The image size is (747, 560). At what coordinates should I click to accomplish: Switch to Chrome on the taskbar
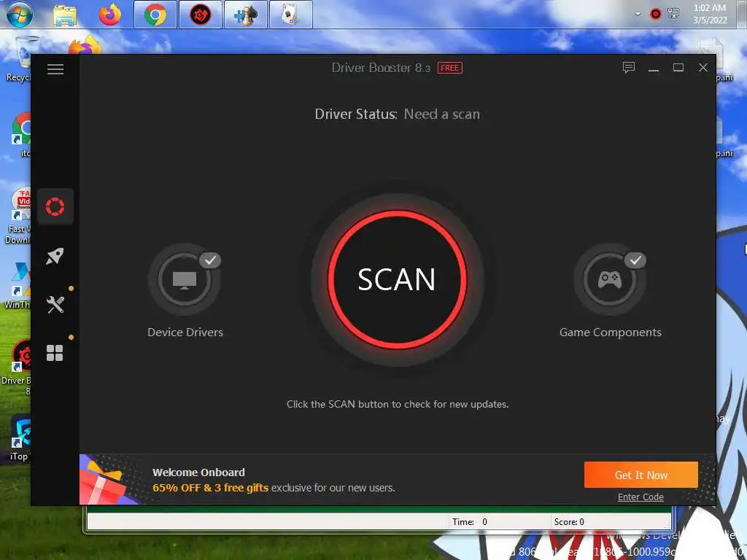pos(155,15)
